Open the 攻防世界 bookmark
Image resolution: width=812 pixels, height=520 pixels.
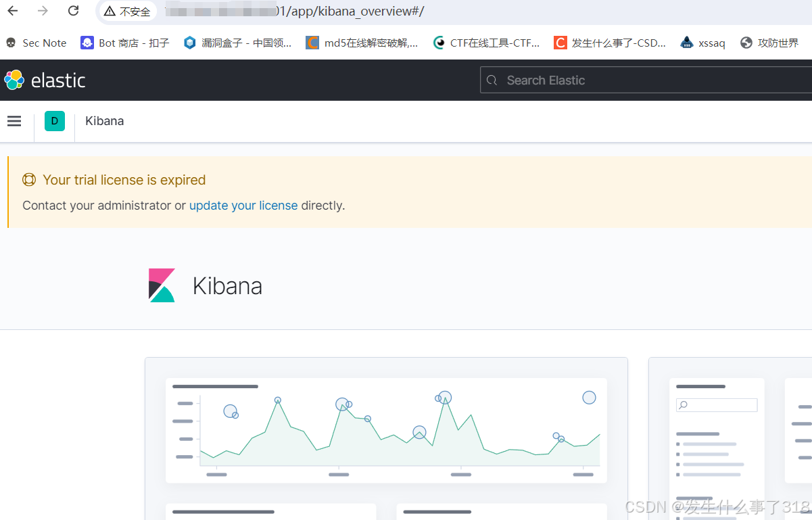click(x=769, y=43)
